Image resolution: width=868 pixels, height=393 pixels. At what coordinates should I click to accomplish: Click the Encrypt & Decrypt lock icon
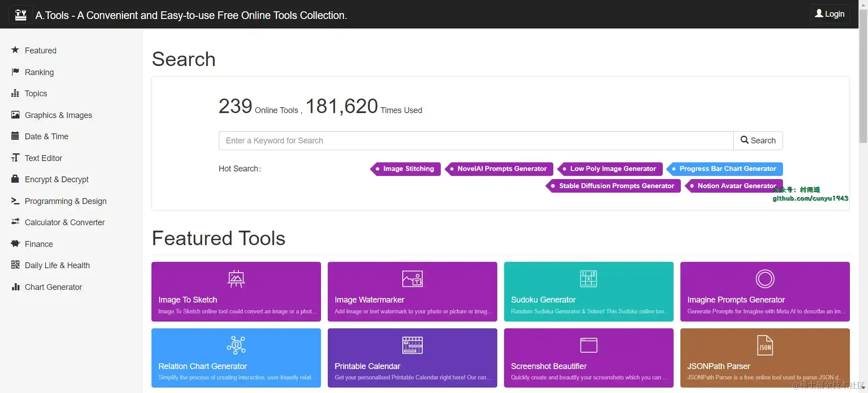(x=15, y=179)
